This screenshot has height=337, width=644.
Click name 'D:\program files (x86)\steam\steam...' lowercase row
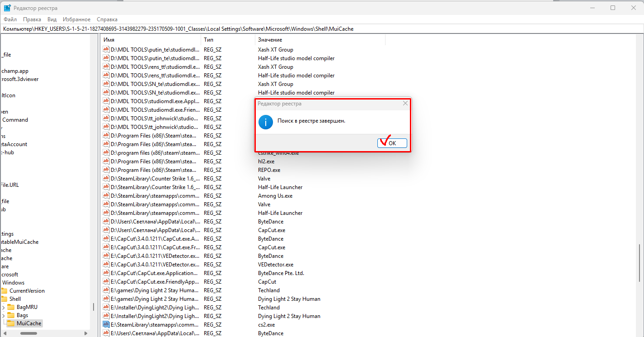click(155, 153)
